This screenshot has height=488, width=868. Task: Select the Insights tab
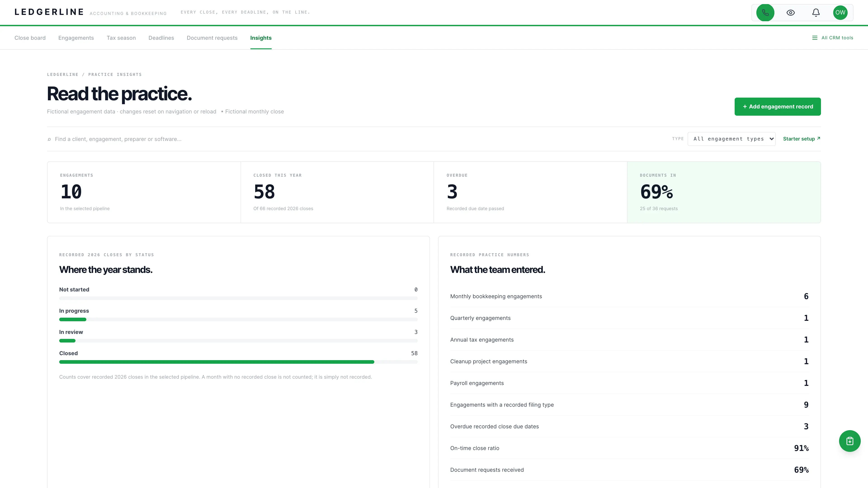pos(261,38)
